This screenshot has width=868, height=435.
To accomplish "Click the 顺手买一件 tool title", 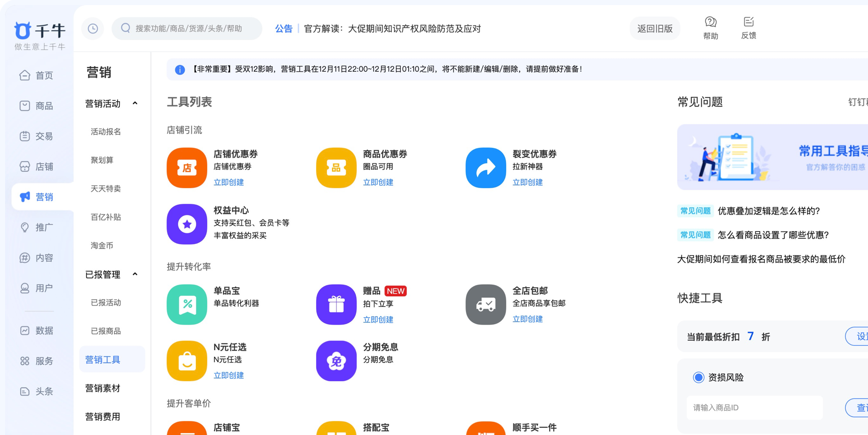I will coord(535,428).
